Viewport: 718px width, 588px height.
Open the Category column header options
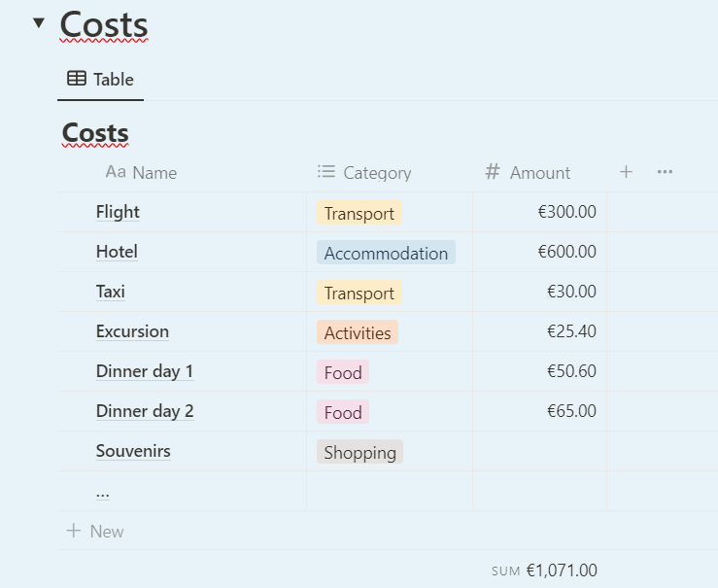(365, 173)
